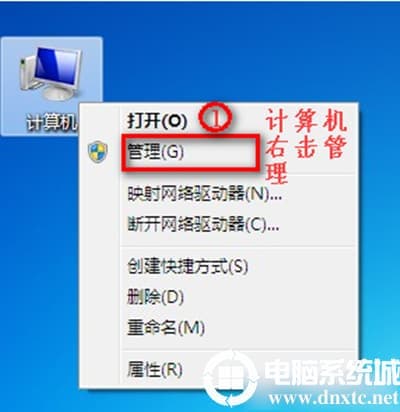
Task: Select 断开网络驱动器(C)... menu entry
Action: (203, 224)
